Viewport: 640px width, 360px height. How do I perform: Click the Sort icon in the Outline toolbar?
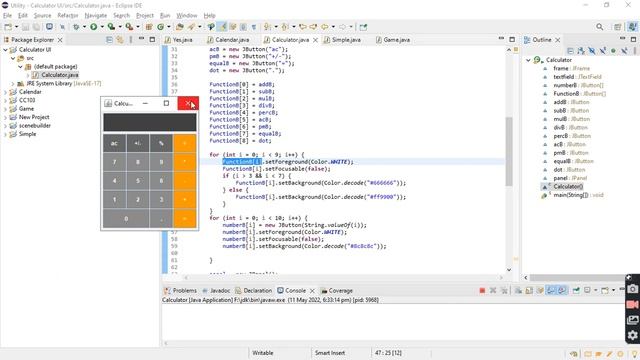click(x=581, y=51)
